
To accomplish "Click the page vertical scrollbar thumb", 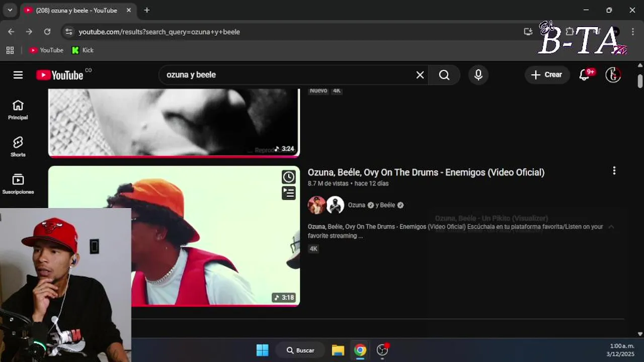I will point(640,81).
